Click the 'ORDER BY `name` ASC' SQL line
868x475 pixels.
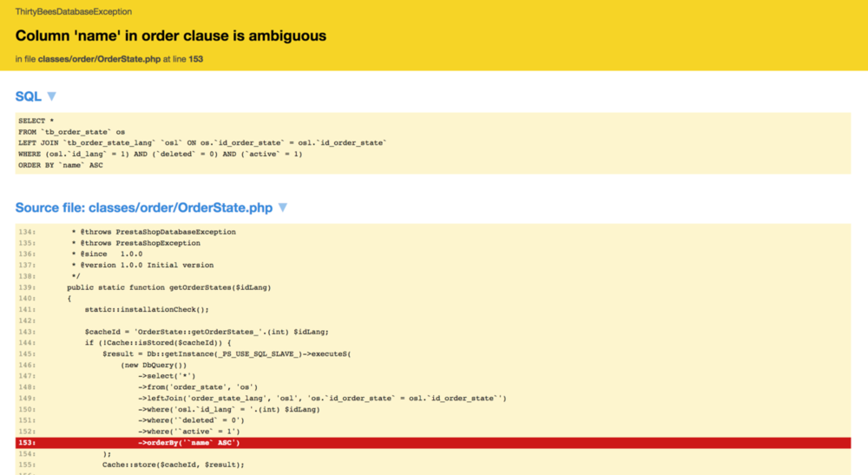coord(60,165)
